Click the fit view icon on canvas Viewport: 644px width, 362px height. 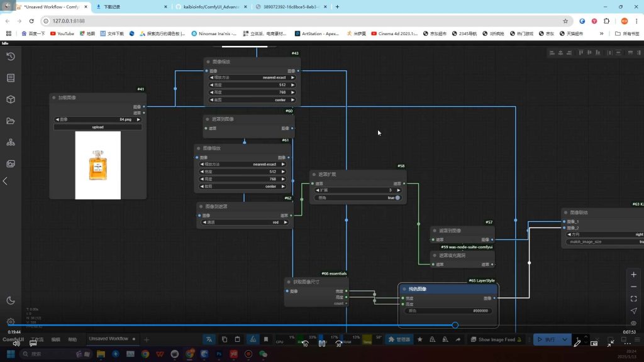pos(633,299)
